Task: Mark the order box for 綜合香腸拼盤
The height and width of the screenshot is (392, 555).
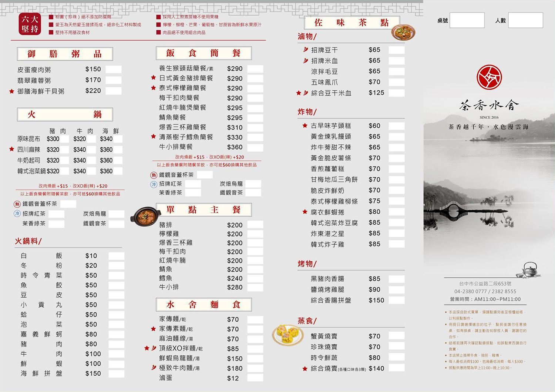Action: 396,300
